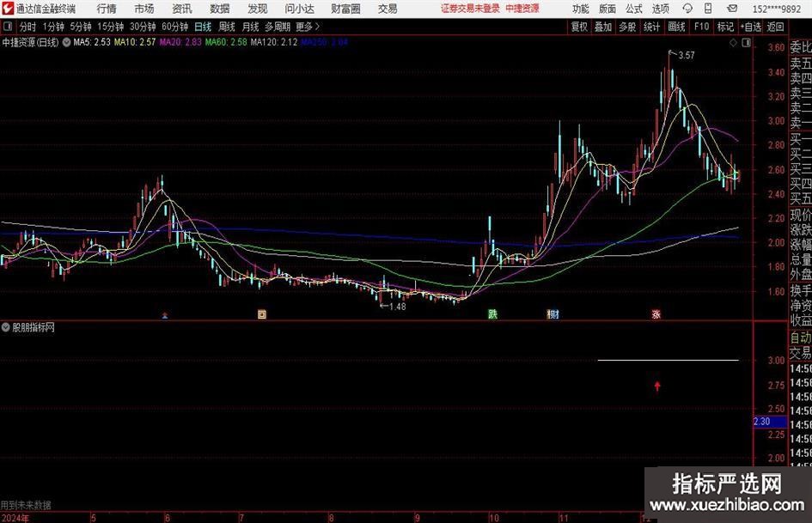Click the red 中捷资源 stock name link
The image size is (812, 523).
(522, 9)
